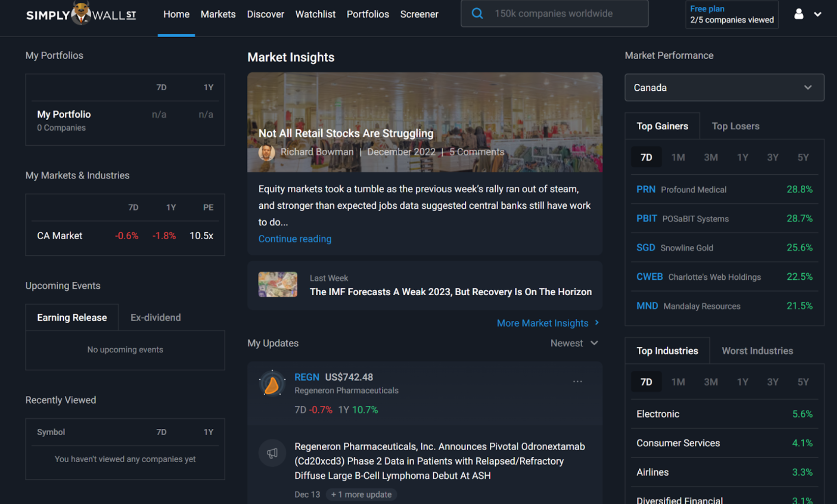Open the PBIT POSaBIT Systems gainer
The height and width of the screenshot is (504, 837).
(x=724, y=219)
